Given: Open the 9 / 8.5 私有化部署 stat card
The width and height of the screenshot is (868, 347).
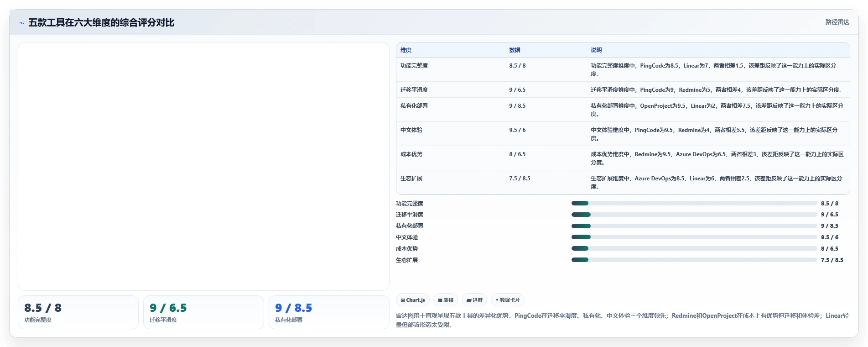Looking at the screenshot, I should coord(329,312).
